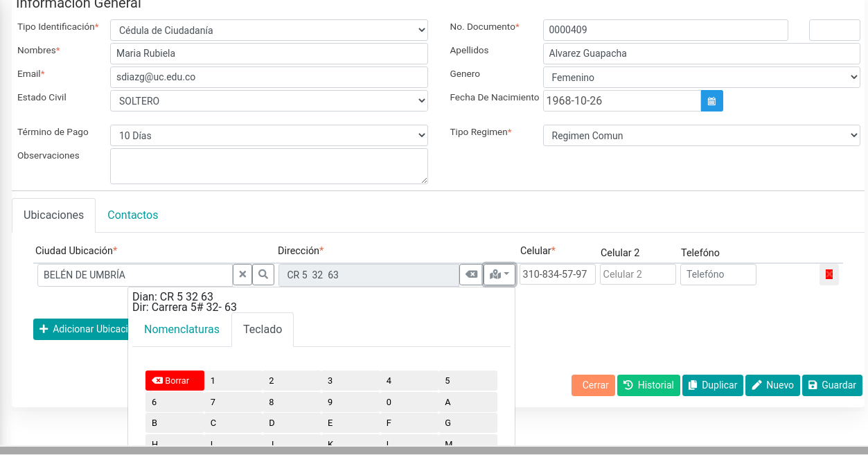Screen dimensions: 868x455
Task: Click the No. Documento field
Action: [x=666, y=30]
